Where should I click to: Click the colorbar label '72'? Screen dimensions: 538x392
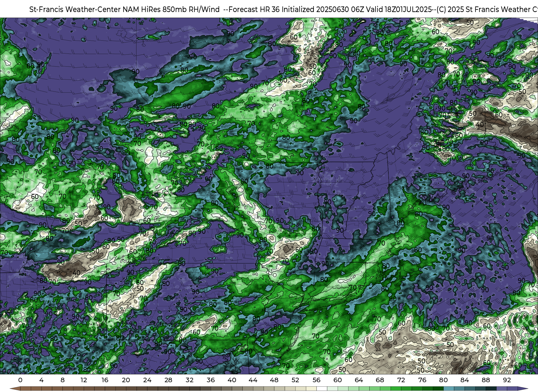[x=401, y=380]
